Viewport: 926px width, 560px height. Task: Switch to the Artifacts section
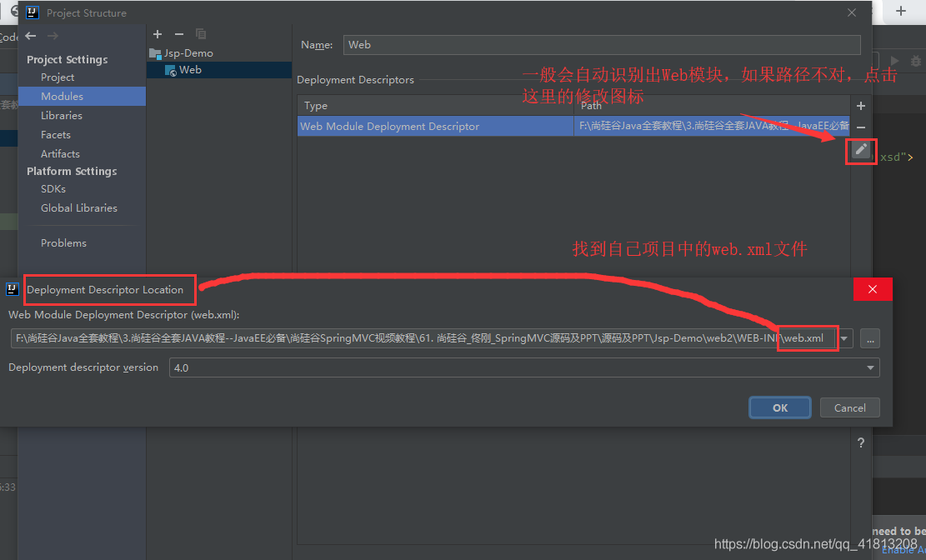pos(60,153)
